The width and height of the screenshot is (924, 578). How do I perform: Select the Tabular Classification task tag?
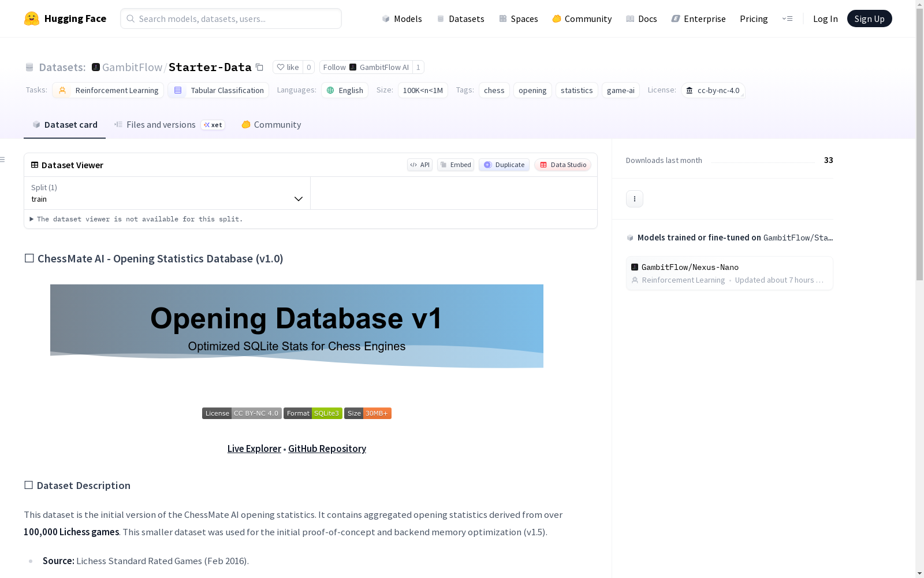[218, 90]
